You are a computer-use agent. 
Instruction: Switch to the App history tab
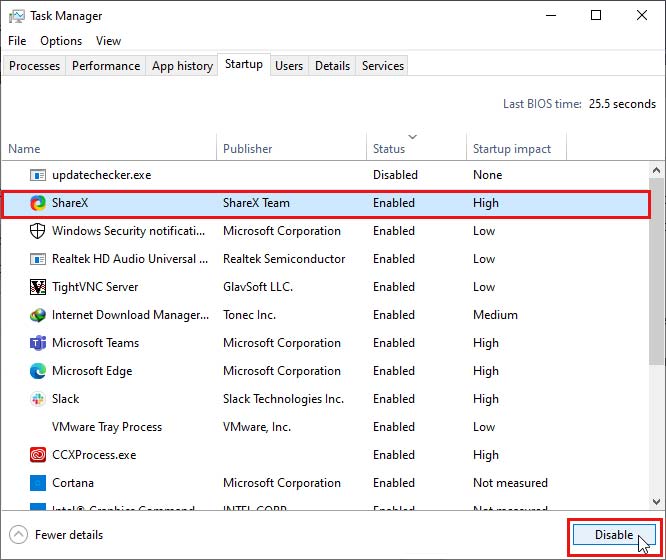coord(182,66)
